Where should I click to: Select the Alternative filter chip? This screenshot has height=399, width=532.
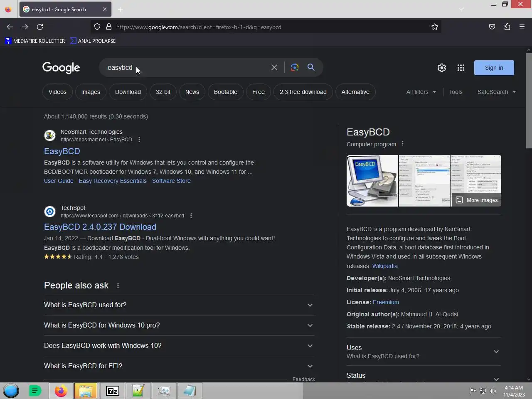(355, 92)
